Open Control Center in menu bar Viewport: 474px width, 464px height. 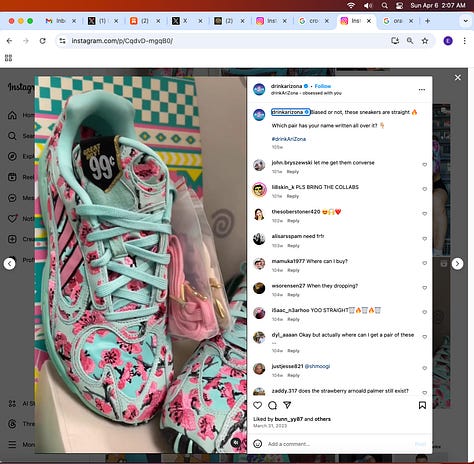click(399, 5)
